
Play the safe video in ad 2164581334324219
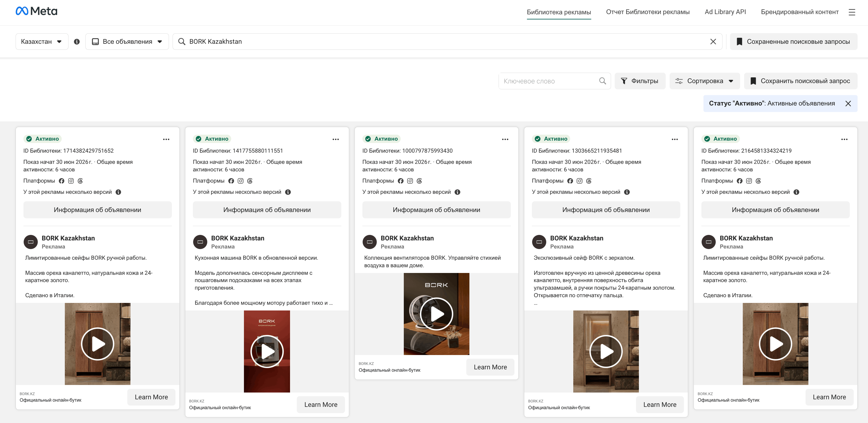[775, 344]
